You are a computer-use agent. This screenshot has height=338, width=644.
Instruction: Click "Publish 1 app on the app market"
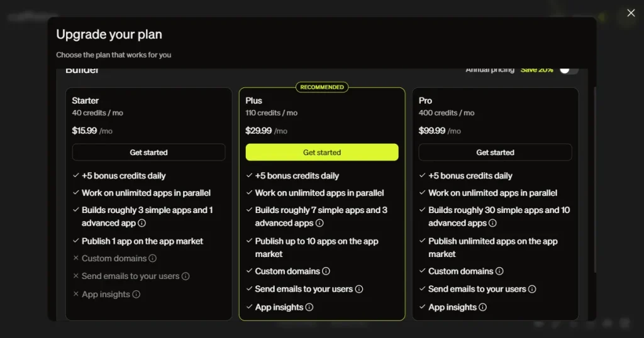[x=142, y=241]
